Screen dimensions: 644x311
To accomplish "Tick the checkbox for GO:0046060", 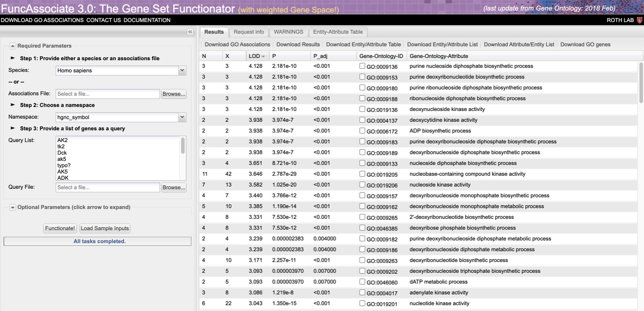I will pyautogui.click(x=362, y=282).
